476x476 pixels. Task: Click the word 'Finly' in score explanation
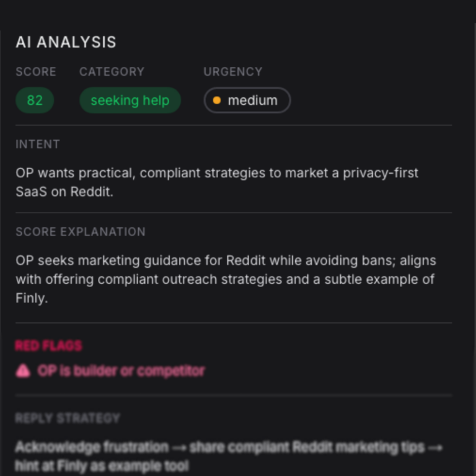coord(32,298)
